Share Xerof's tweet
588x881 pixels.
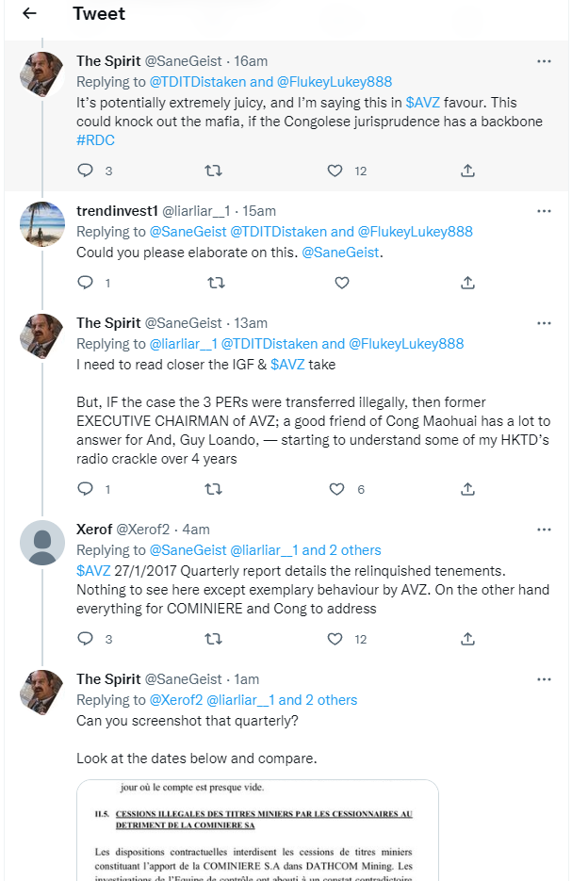[467, 639]
